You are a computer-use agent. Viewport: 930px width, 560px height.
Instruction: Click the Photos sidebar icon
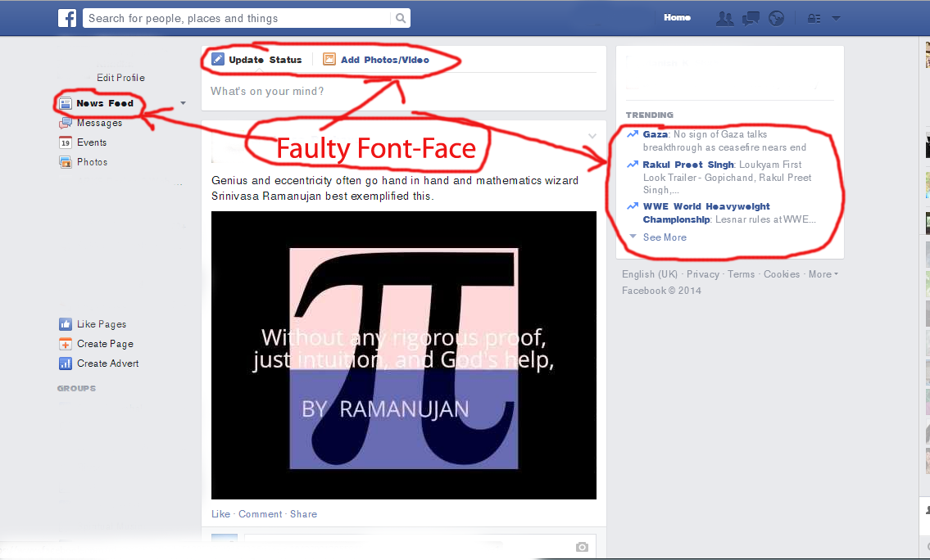(66, 162)
